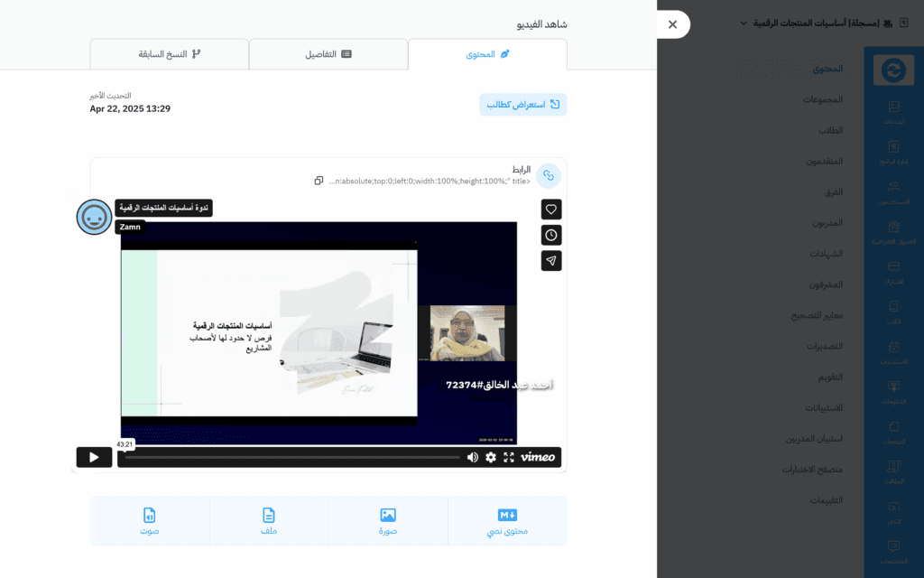Click the Zamn uploader avatar
This screenshot has width=924, height=578.
coord(94,217)
